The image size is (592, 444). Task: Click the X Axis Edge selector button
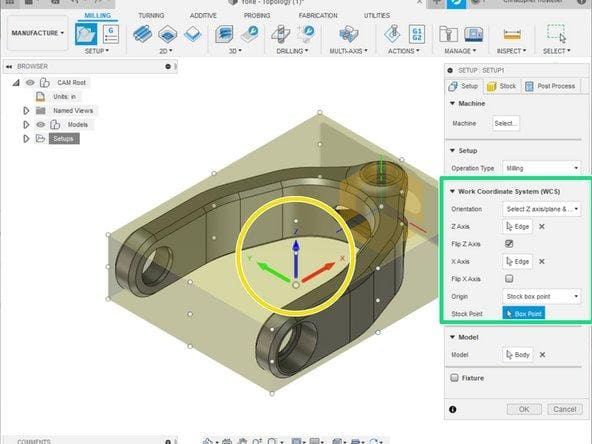517,261
